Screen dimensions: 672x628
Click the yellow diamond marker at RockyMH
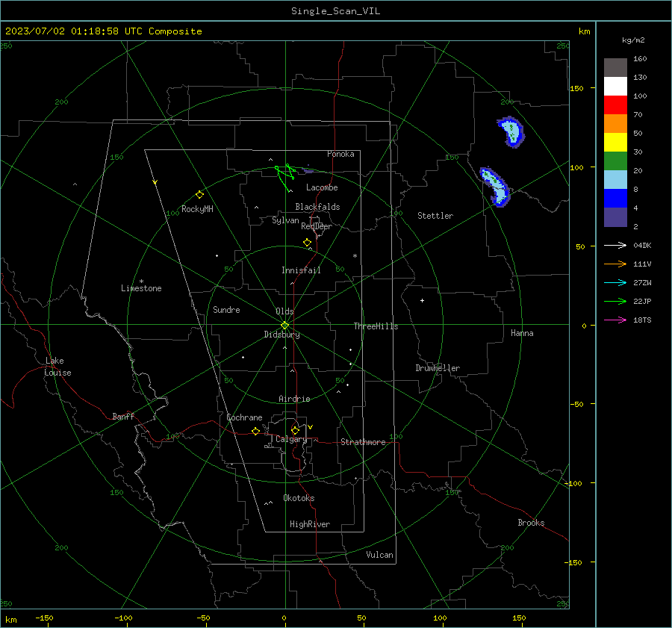pos(199,195)
